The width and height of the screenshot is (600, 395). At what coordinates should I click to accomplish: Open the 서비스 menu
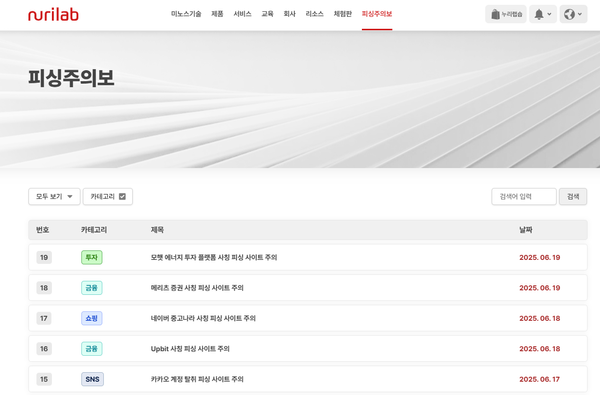click(x=242, y=14)
